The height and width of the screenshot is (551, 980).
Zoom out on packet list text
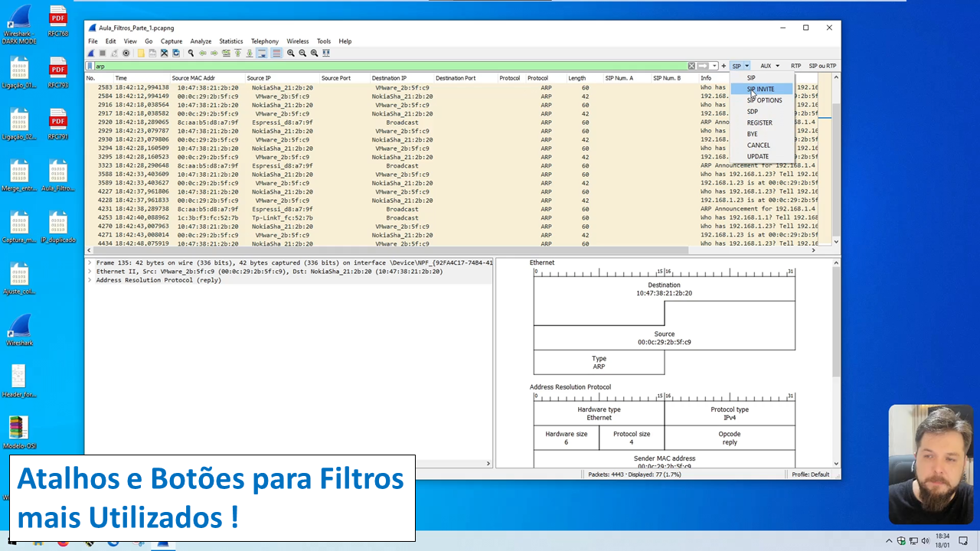[x=302, y=53]
